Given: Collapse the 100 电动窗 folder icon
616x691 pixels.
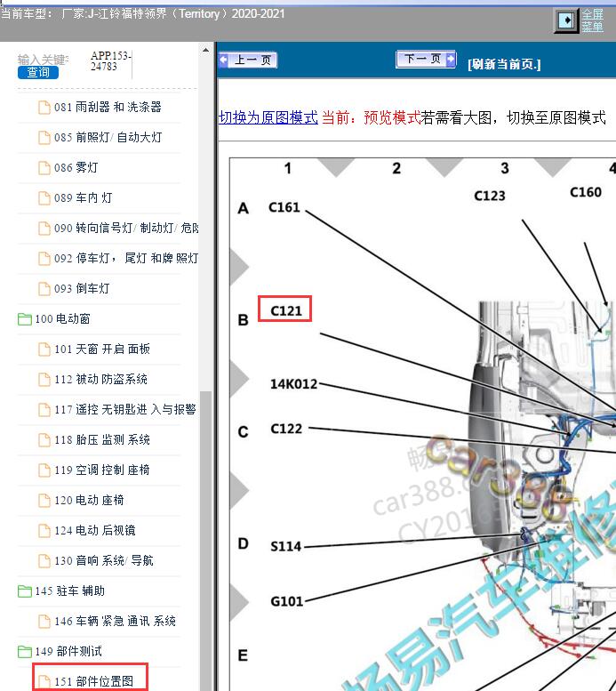Looking at the screenshot, I should tap(25, 319).
